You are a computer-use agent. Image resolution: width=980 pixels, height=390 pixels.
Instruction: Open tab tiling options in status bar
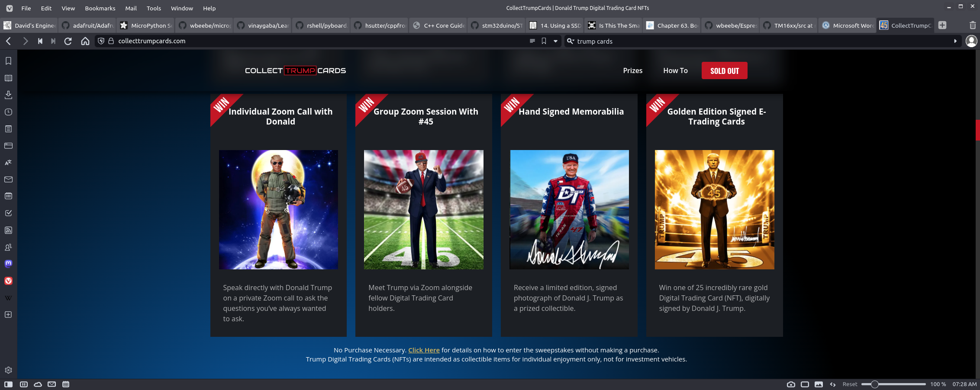point(24,384)
